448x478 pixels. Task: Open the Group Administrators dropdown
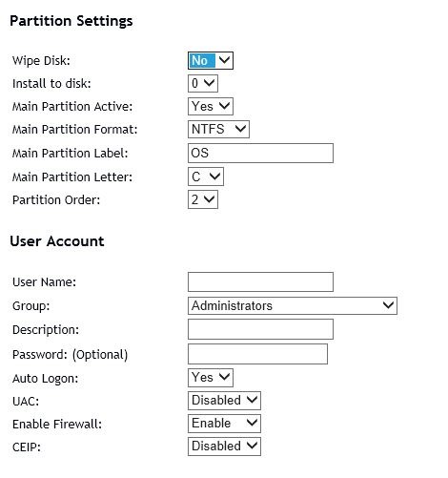click(293, 305)
